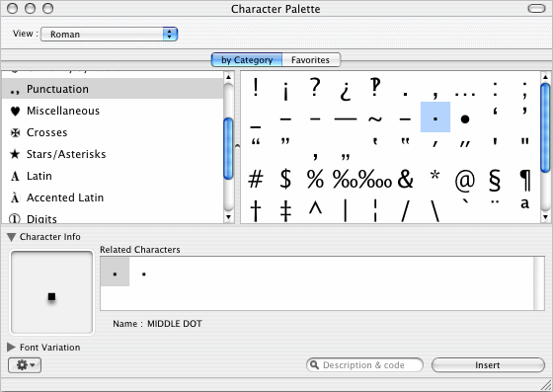Choose the inverted question mark character
Screen dimensions: 553x392
(x=346, y=91)
